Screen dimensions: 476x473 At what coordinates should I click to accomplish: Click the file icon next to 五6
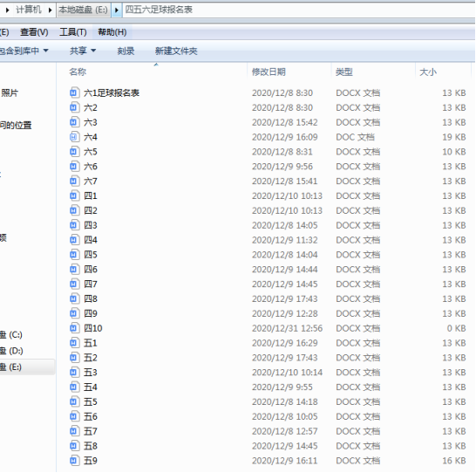click(x=74, y=416)
